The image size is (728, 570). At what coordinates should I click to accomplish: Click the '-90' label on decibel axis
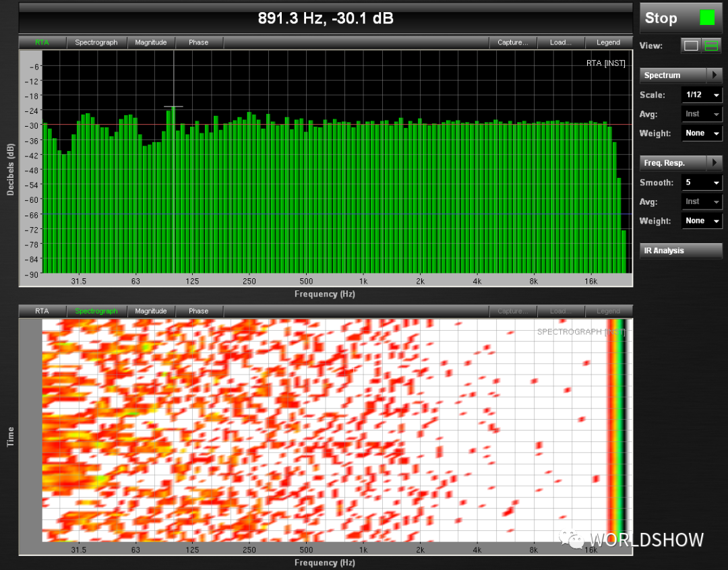pos(31,274)
